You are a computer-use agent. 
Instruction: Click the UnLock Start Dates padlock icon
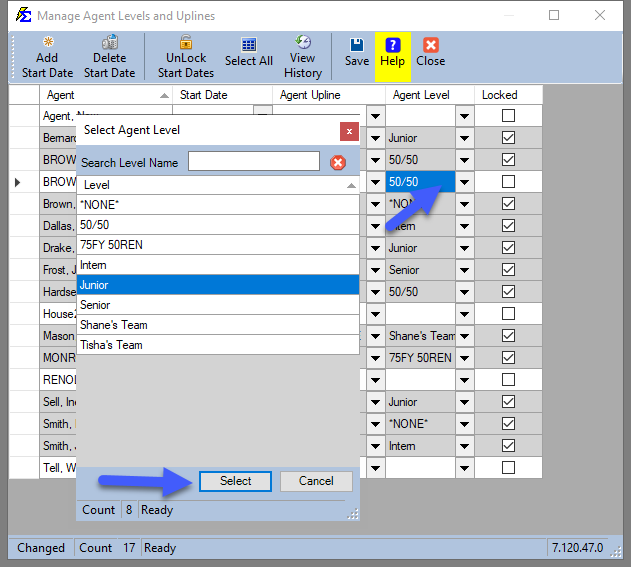click(x=186, y=43)
